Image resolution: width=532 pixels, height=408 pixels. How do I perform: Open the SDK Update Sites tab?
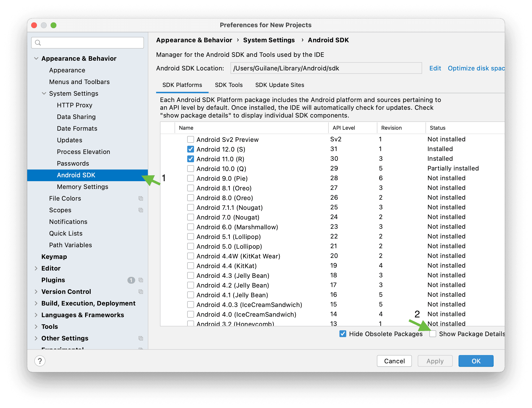[280, 85]
